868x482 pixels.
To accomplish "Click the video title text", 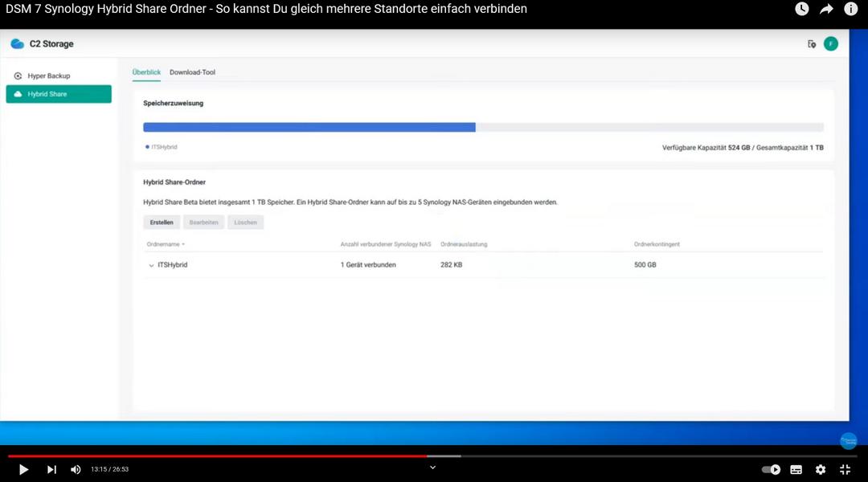I will [x=266, y=9].
